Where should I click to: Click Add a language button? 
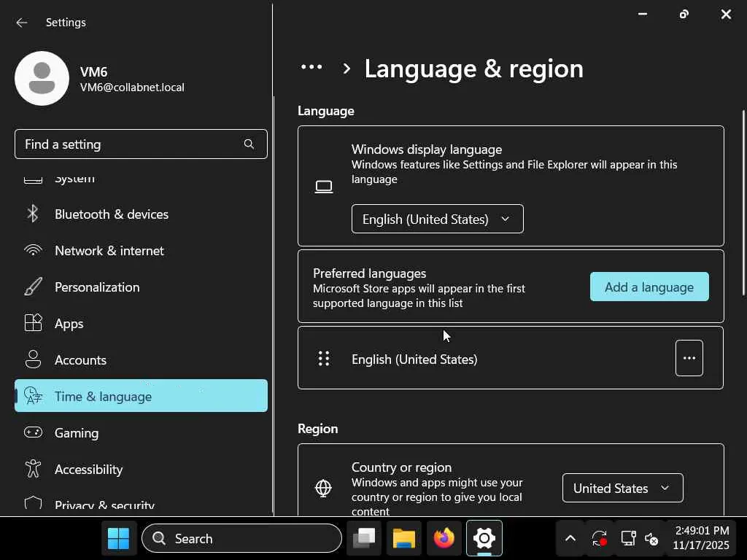pyautogui.click(x=649, y=287)
